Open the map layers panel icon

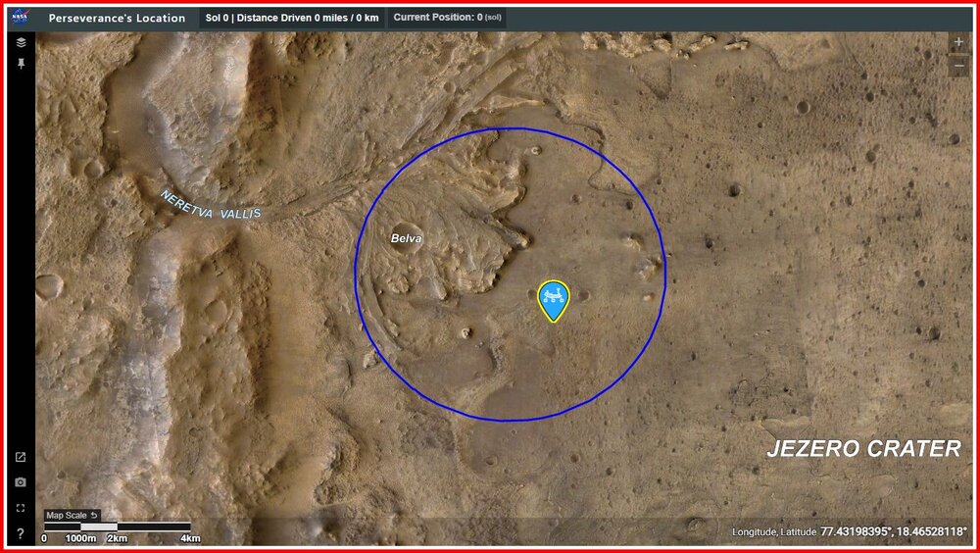[x=21, y=42]
